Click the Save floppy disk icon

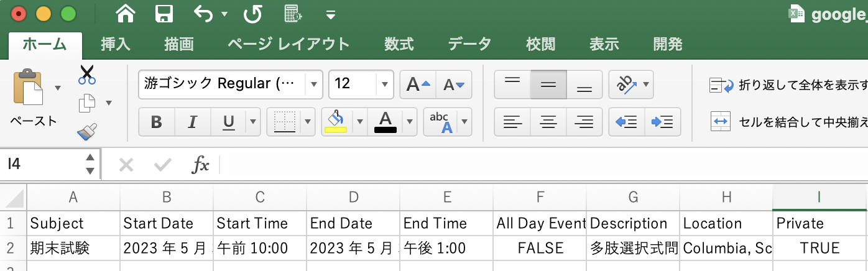[x=164, y=13]
